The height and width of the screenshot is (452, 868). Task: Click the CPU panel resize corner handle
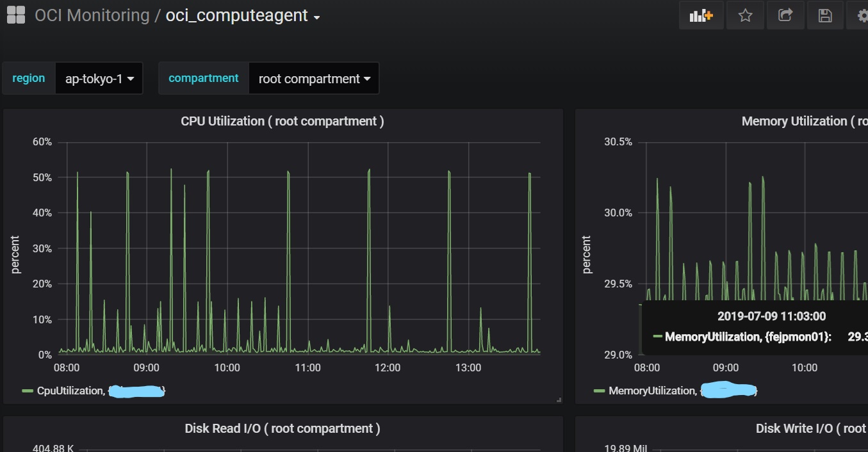[559, 400]
